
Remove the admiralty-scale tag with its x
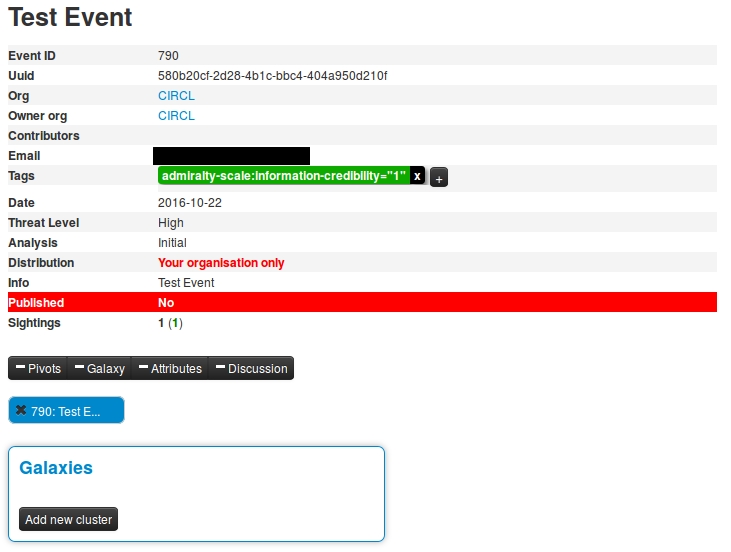(418, 176)
